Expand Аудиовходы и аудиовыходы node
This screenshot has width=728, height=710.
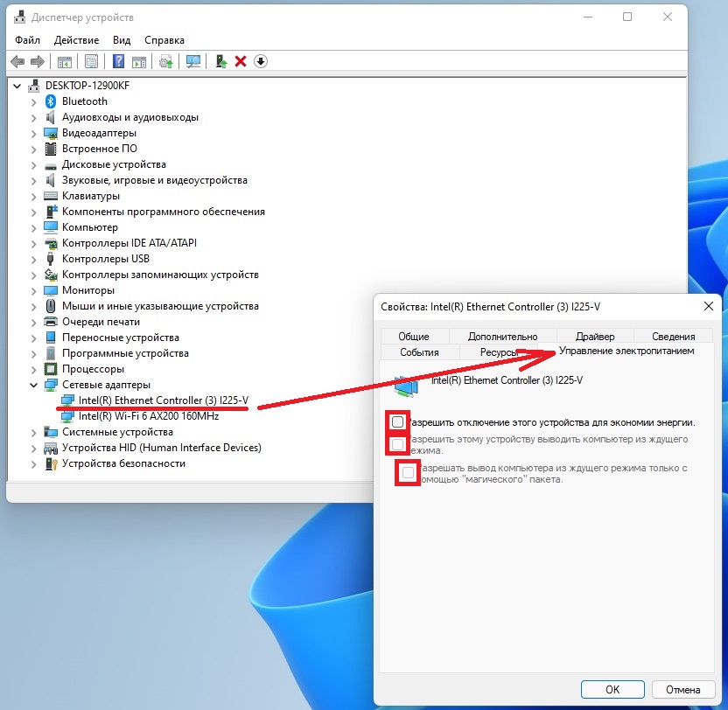(x=33, y=118)
